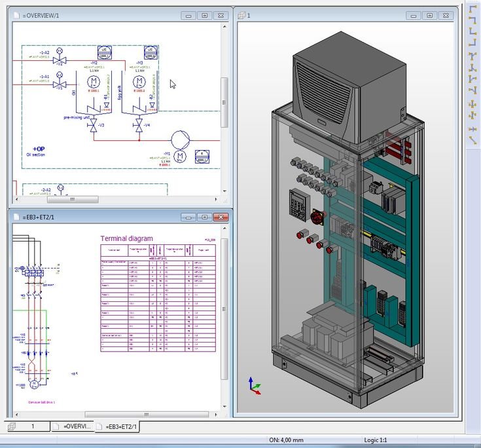Switch to the =EB3+ET2/1 page tab
Screen dimensions: 481x448
pyautogui.click(x=118, y=427)
